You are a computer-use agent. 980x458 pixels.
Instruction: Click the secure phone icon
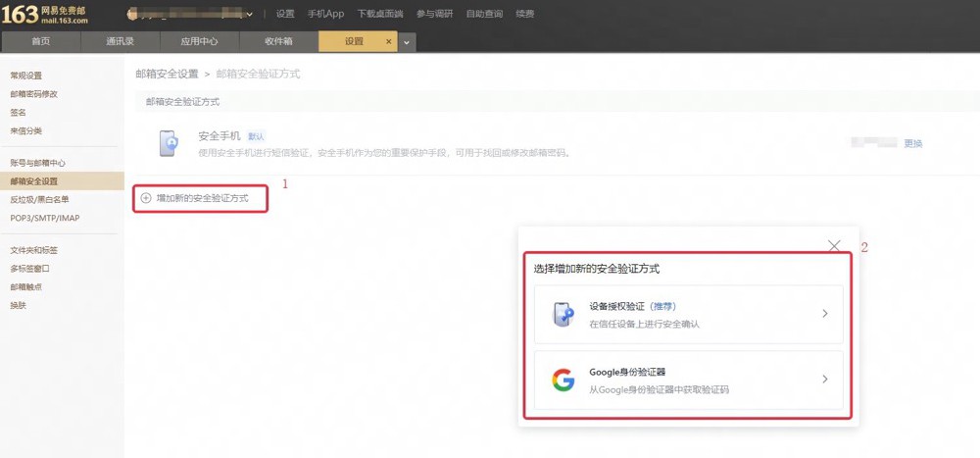click(169, 143)
